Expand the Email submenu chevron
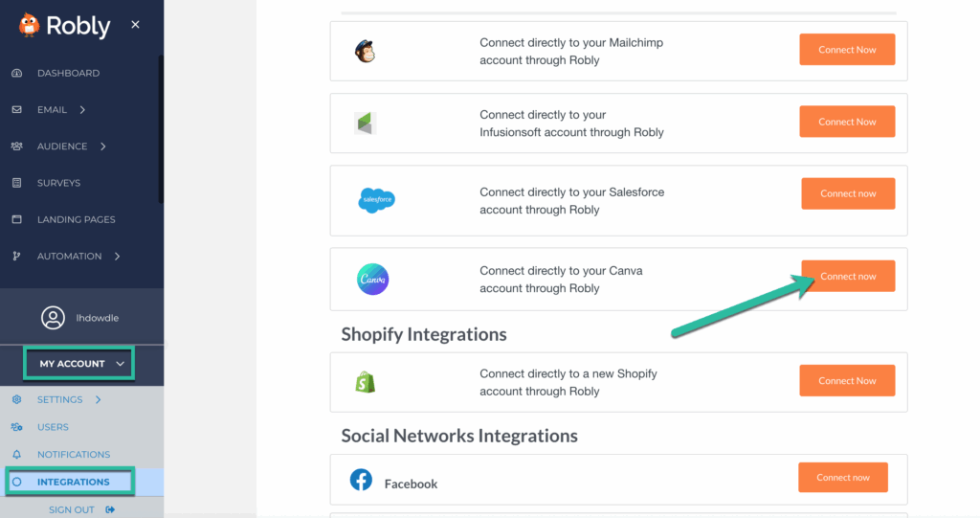Viewport: 980px width, 518px height. pos(82,109)
